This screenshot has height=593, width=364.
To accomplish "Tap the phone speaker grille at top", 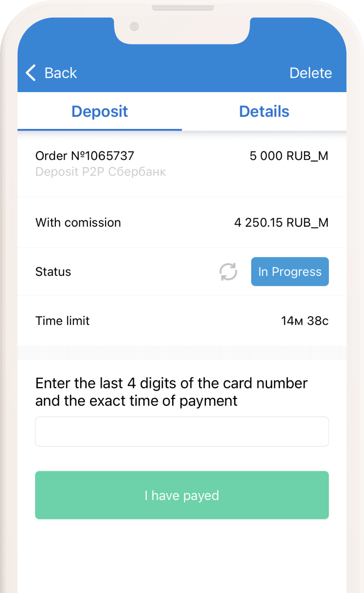I will 183,8.
